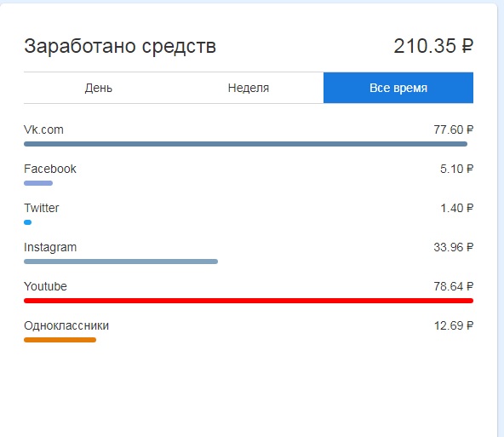Image resolution: width=504 pixels, height=437 pixels.
Task: Click the orange Одноклассники progress bar
Action: (60, 340)
